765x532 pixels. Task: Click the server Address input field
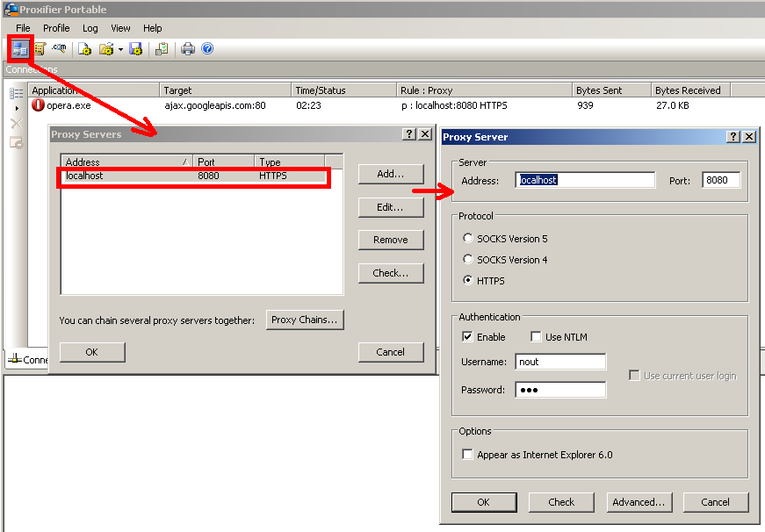pyautogui.click(x=585, y=180)
